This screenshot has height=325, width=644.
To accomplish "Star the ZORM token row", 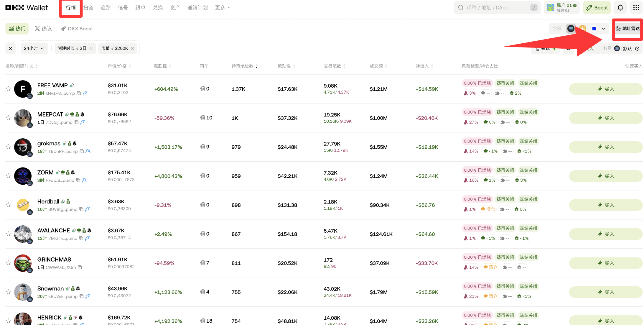I will coord(8,176).
